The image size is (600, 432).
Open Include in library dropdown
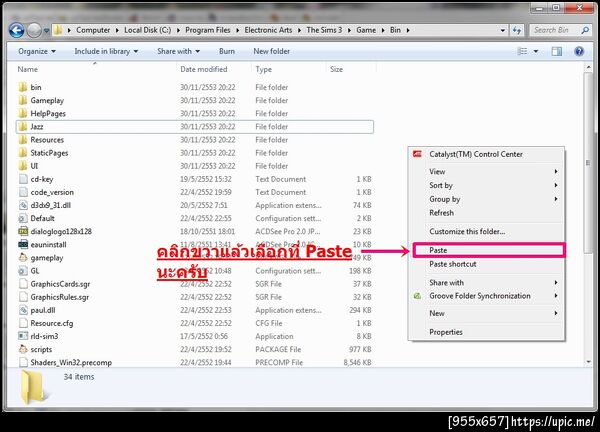(x=106, y=51)
